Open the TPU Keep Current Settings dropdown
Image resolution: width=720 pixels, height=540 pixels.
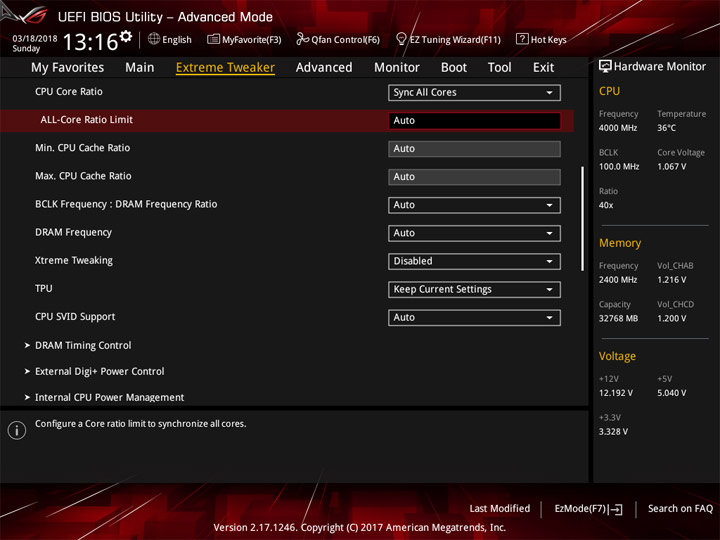[x=474, y=289]
